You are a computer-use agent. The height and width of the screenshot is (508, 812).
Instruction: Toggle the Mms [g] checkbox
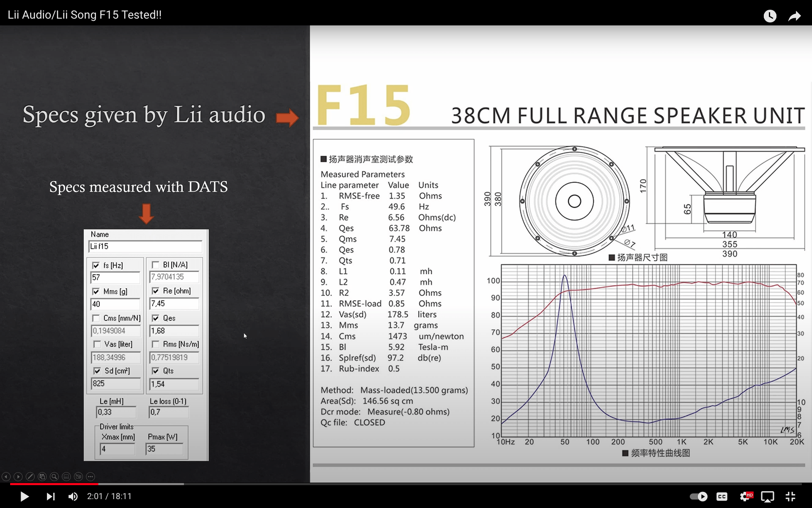[x=96, y=292]
